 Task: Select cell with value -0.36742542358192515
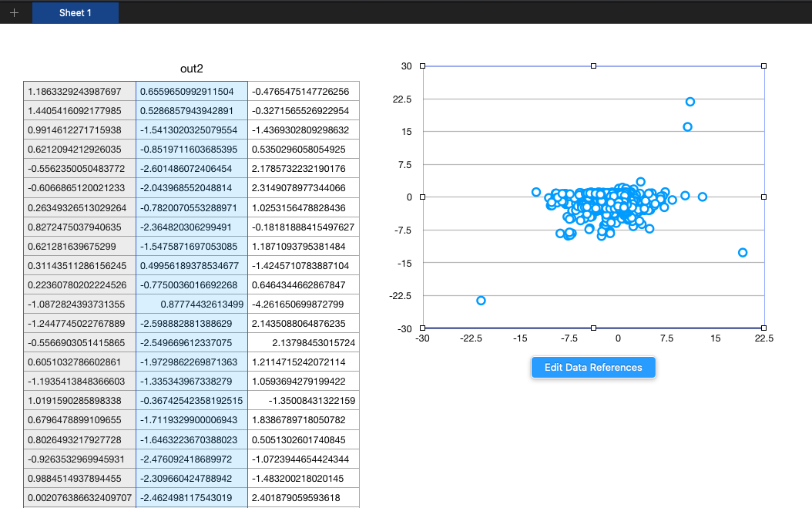tap(192, 401)
